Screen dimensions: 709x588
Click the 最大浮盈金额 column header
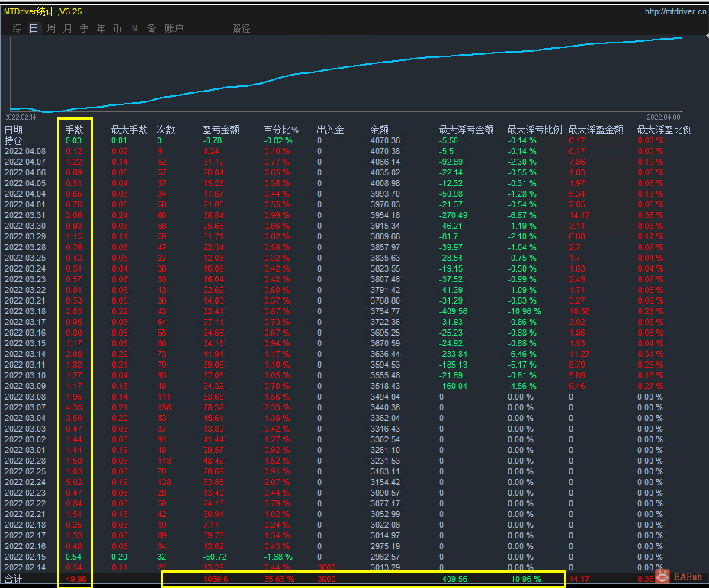[x=596, y=130]
